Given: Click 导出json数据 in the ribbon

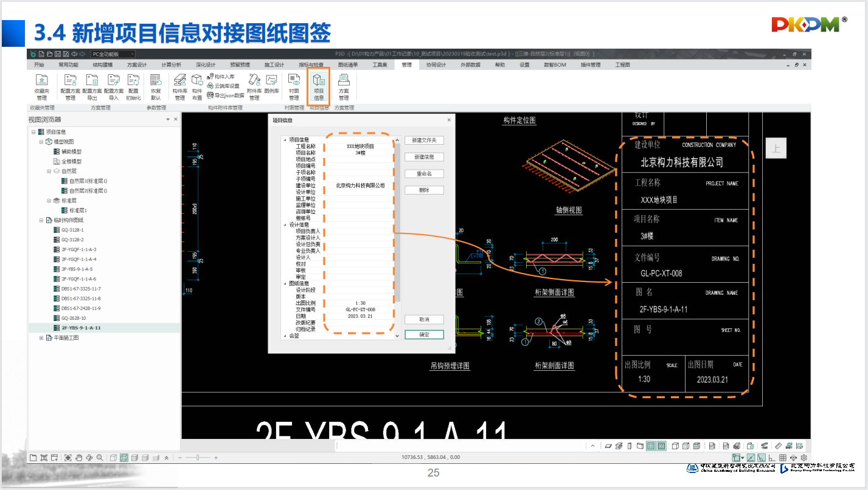Looking at the screenshot, I should pos(226,95).
